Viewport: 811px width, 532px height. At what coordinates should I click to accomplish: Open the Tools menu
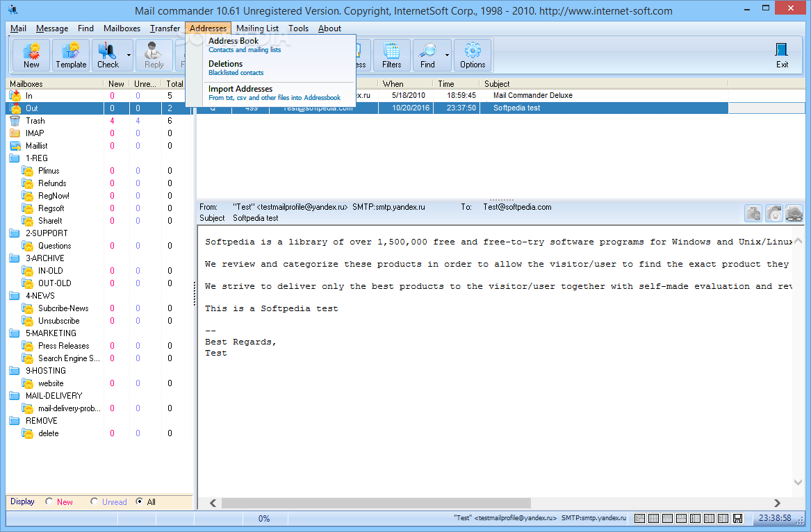click(298, 28)
